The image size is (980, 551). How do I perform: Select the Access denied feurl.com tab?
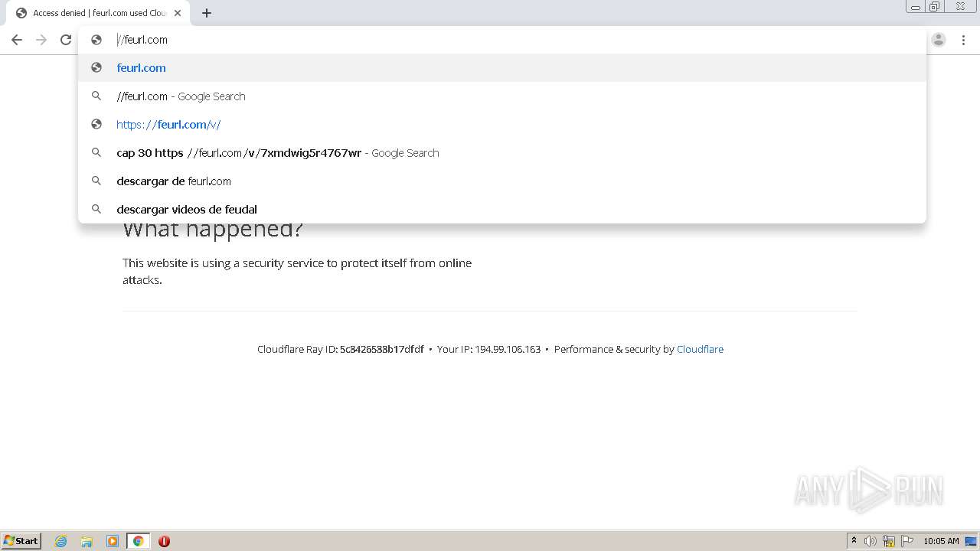tap(98, 13)
